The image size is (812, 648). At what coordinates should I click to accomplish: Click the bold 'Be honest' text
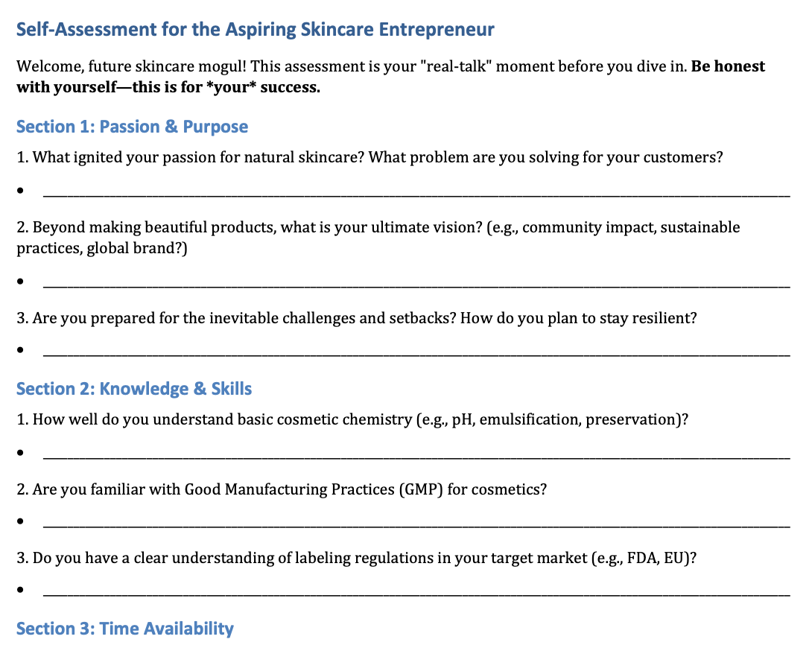pos(728,66)
